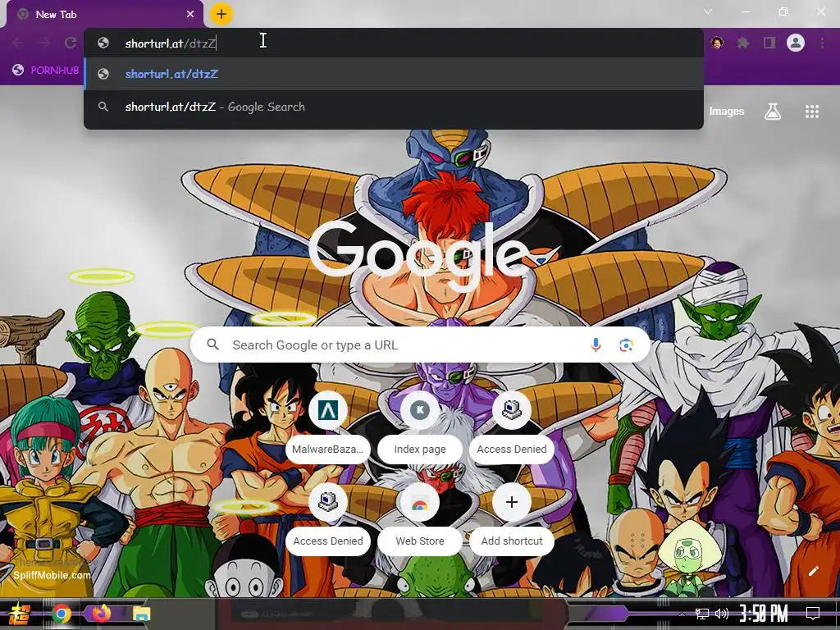
Task: Toggle the side panel
Action: (x=769, y=43)
